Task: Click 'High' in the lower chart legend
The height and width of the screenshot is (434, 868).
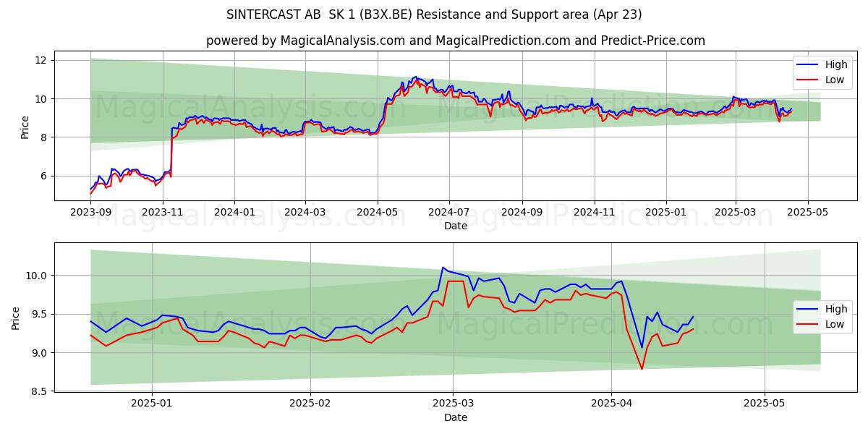Action: click(835, 309)
